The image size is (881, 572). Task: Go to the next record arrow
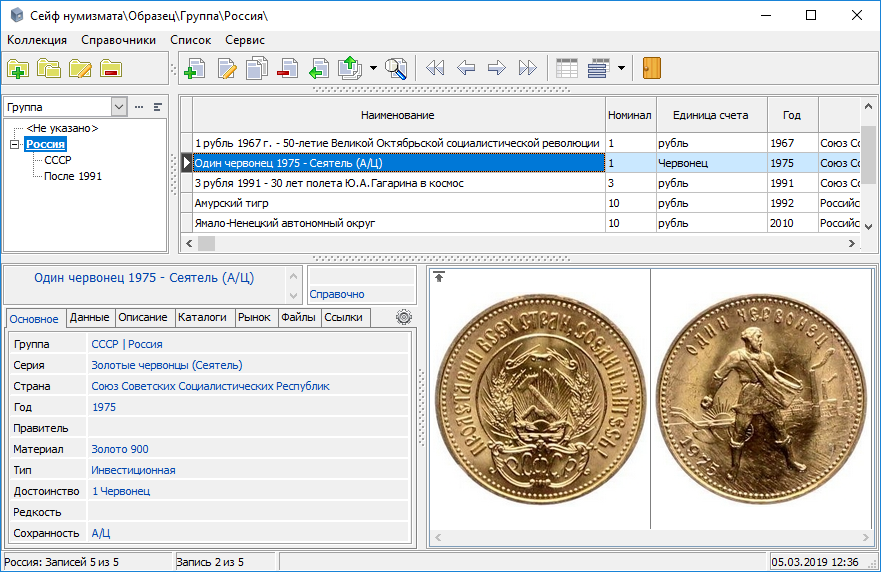point(497,68)
